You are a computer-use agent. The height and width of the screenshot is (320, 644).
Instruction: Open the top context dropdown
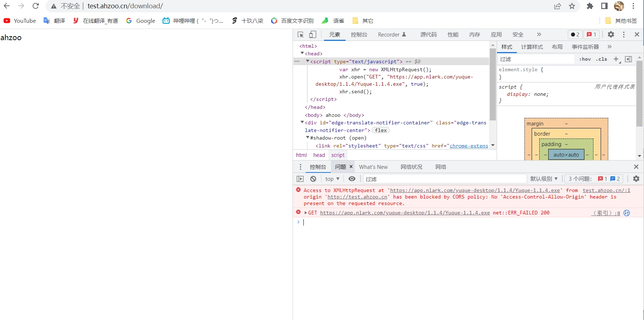click(x=332, y=179)
